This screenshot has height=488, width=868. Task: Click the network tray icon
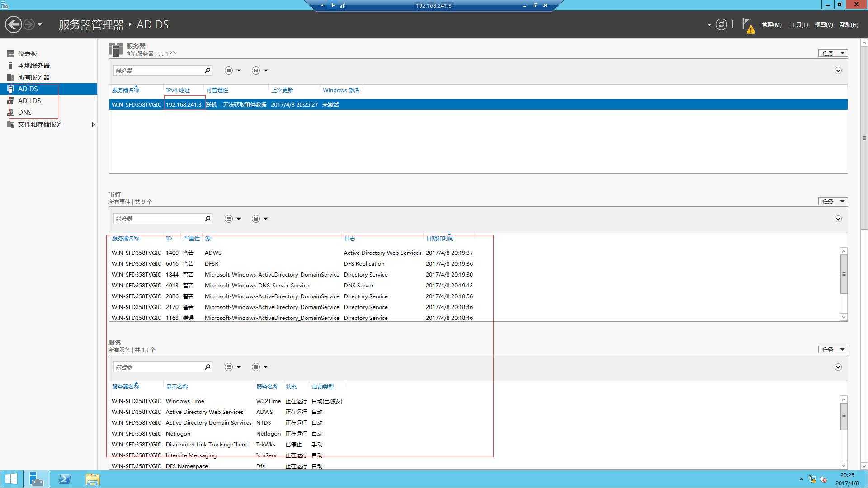(812, 479)
